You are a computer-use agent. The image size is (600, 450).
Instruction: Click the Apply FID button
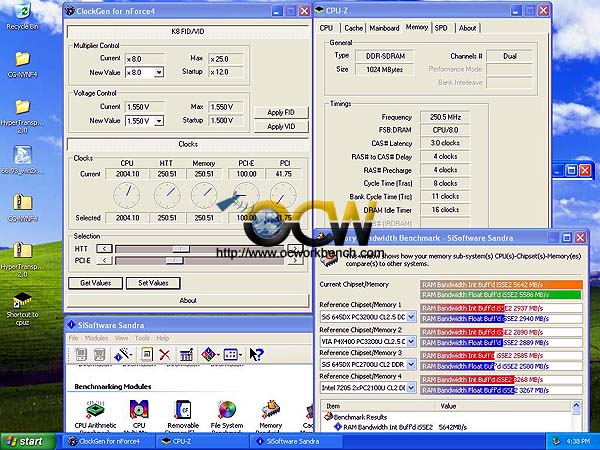point(281,112)
